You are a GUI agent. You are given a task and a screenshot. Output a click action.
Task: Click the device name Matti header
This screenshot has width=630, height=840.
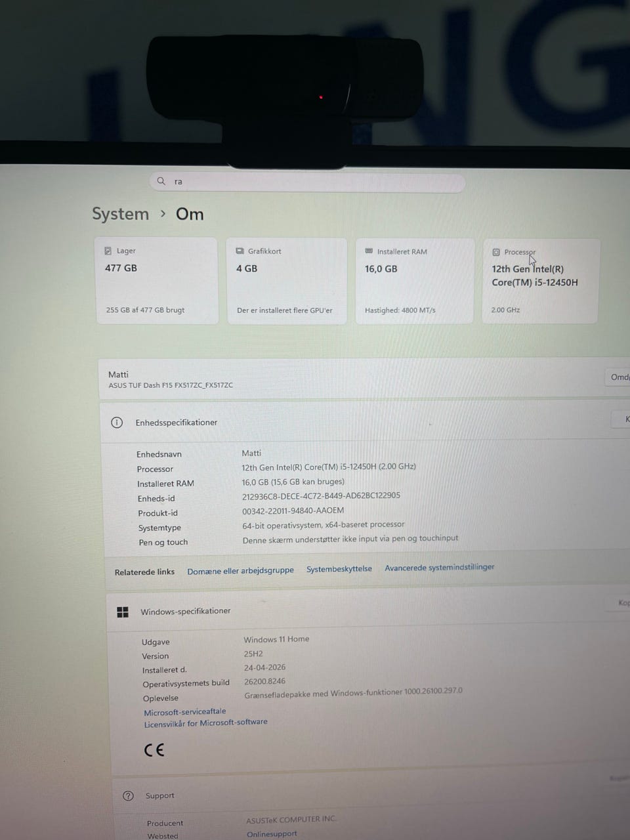point(118,374)
